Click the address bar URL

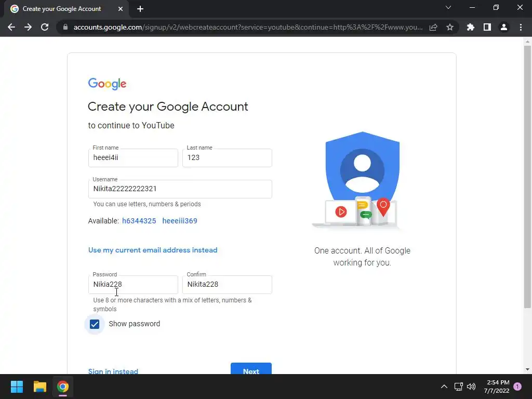tap(248, 27)
